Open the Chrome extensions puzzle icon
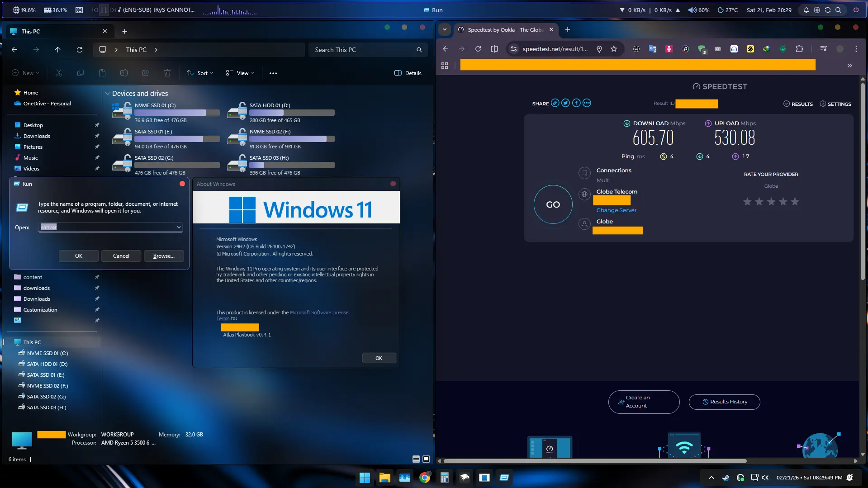This screenshot has width=868, height=488. 799,49
